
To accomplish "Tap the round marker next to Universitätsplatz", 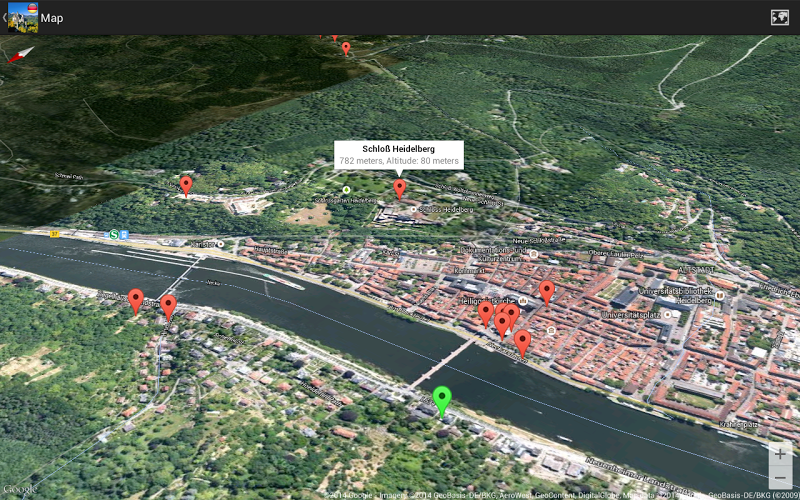I will (667, 315).
